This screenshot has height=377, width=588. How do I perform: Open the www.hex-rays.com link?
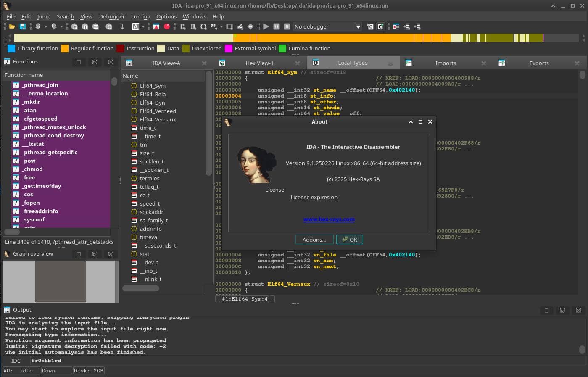click(329, 219)
